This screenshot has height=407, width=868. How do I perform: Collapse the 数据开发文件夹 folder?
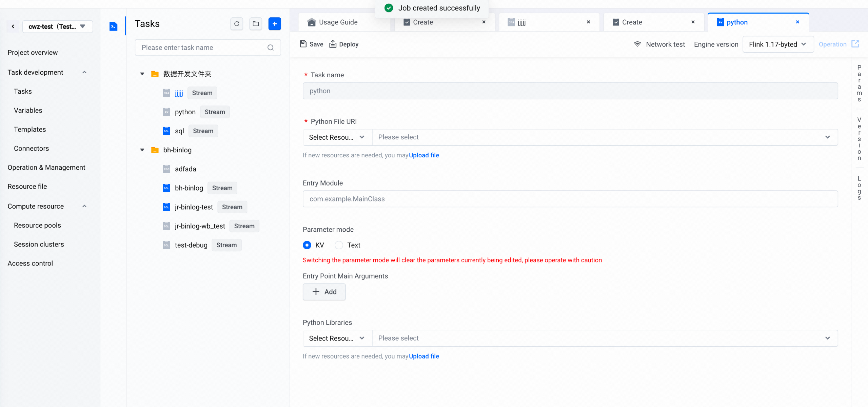[142, 74]
